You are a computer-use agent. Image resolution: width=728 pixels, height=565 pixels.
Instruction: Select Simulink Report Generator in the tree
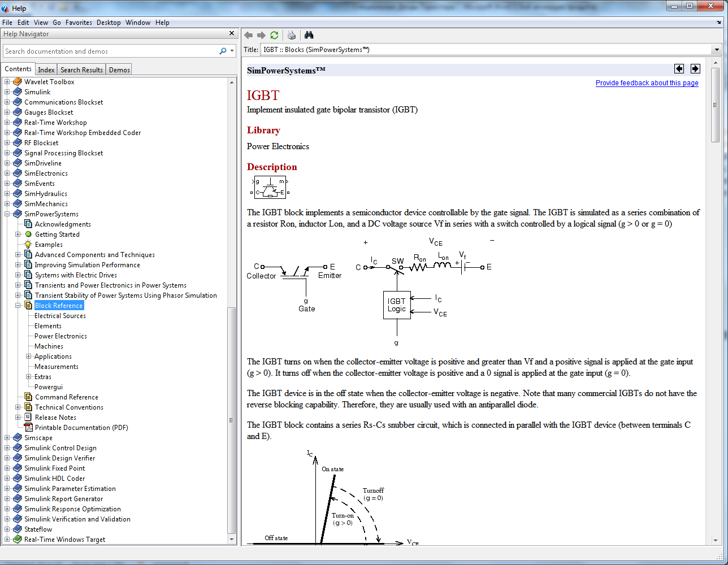63,499
